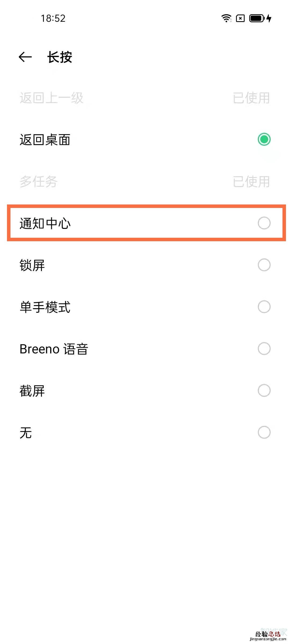The width and height of the screenshot is (290, 644).
Task: Select the 锁屏 radio button
Action: tap(264, 265)
